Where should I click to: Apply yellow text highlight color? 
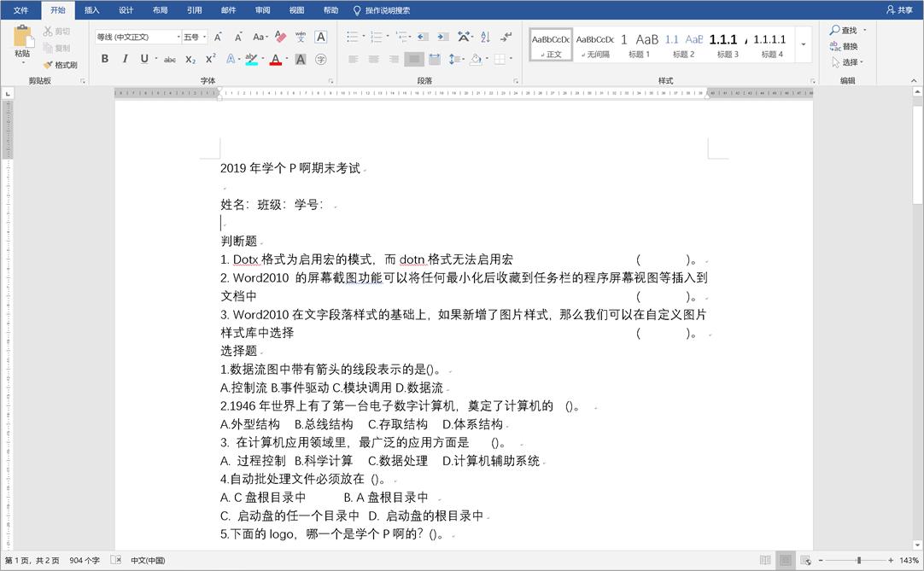click(251, 58)
